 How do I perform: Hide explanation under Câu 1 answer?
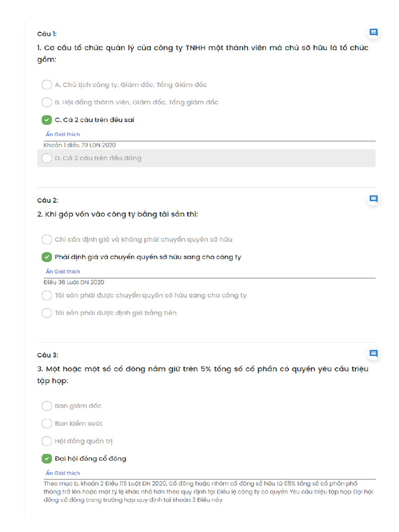63,135
